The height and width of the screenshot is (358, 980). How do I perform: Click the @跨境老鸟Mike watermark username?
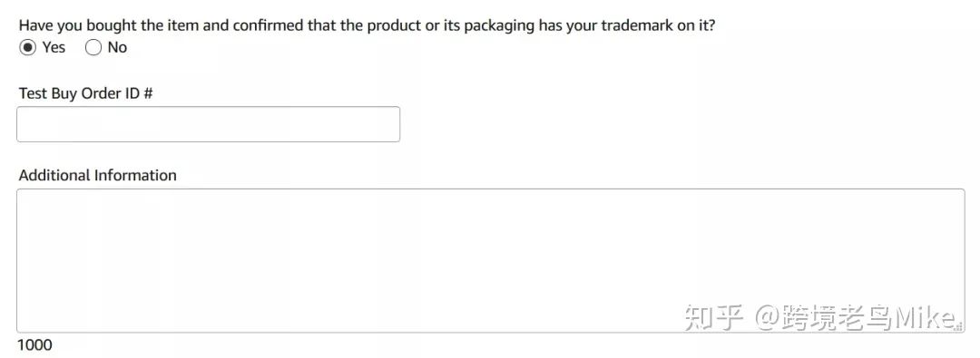click(857, 318)
